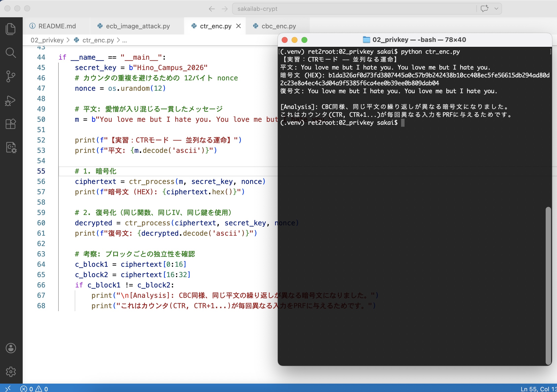Select the ecb_image_attack.py tab
Screen dimensions: 557x392
pyautogui.click(x=138, y=26)
